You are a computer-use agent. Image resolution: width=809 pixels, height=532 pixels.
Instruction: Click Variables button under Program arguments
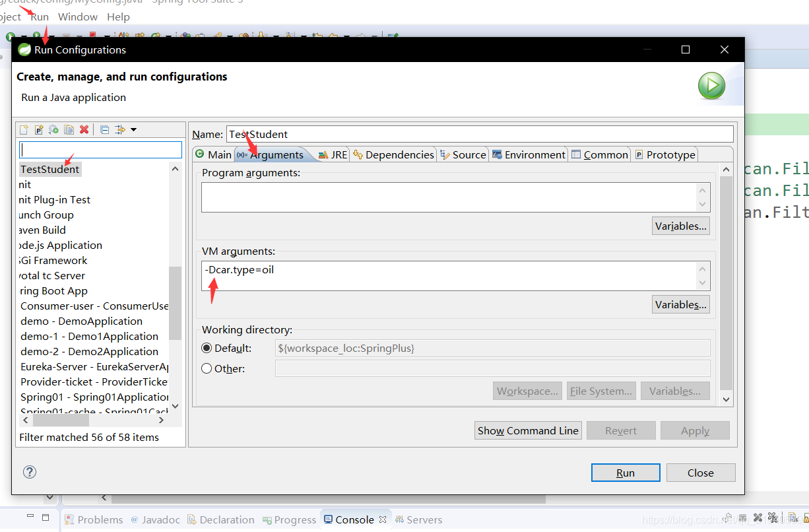[x=681, y=226]
